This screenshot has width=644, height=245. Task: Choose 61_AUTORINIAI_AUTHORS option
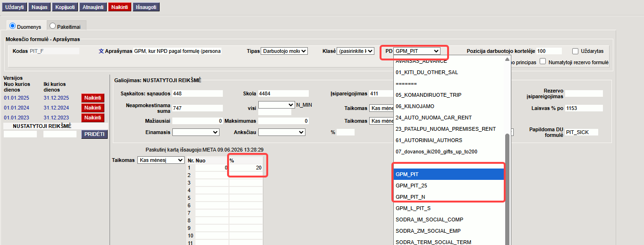tap(449, 140)
